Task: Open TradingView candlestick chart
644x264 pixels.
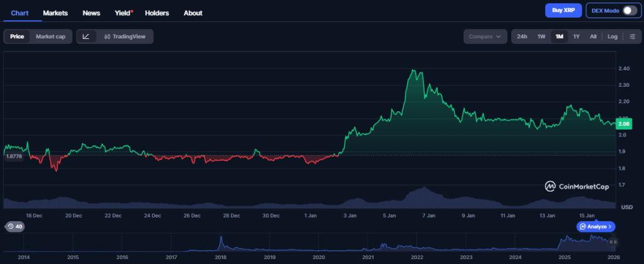Action: tap(125, 36)
